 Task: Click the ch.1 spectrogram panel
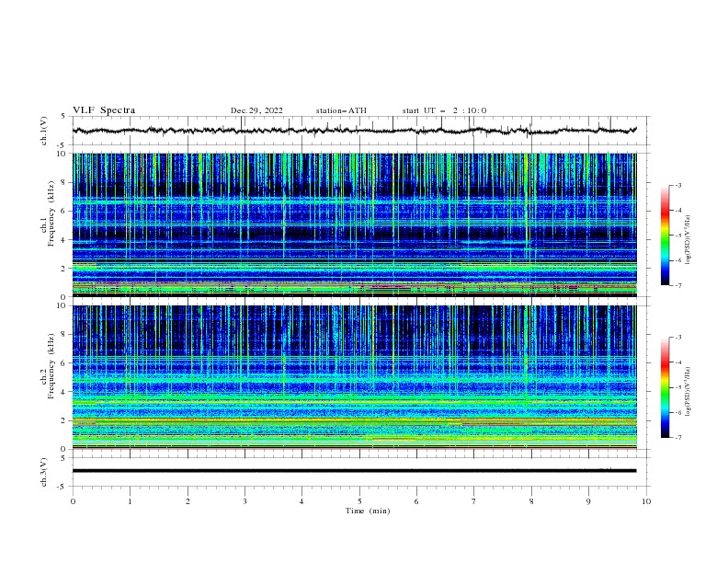click(x=355, y=224)
